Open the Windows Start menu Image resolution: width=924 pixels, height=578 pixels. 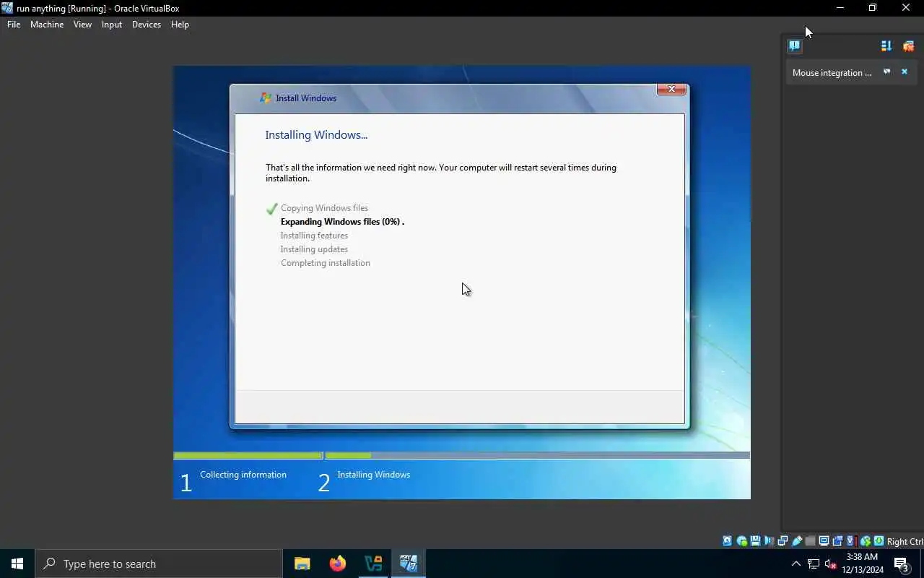click(17, 564)
